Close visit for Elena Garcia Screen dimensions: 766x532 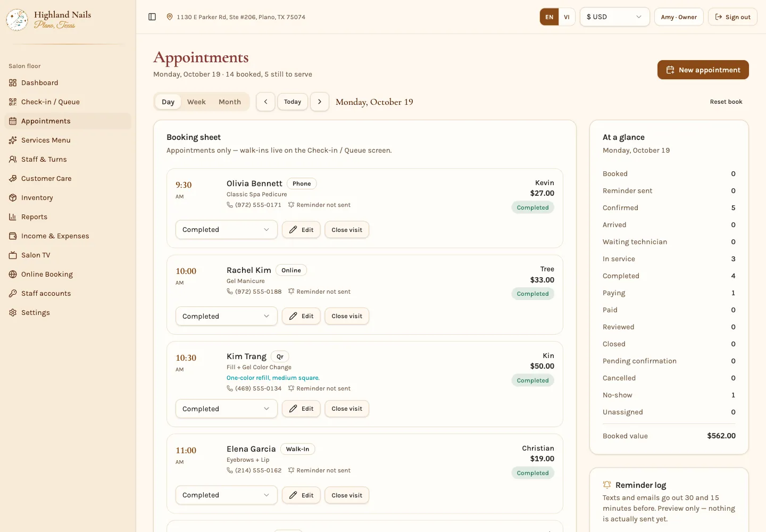(x=347, y=495)
